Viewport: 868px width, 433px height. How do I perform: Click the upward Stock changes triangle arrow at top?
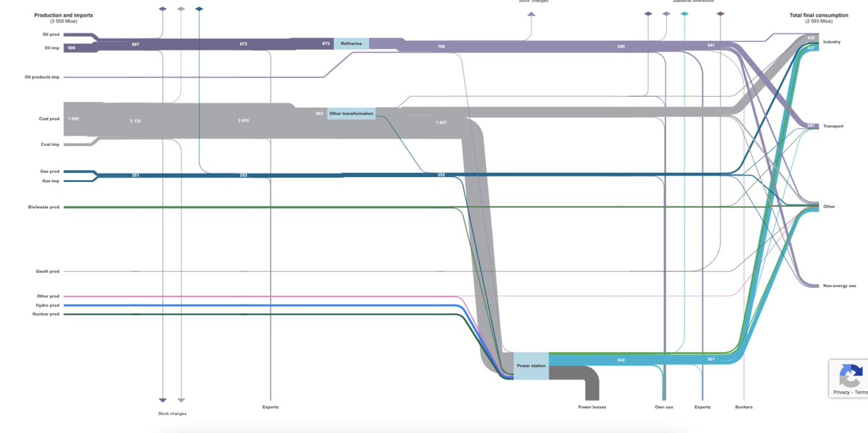point(532,13)
